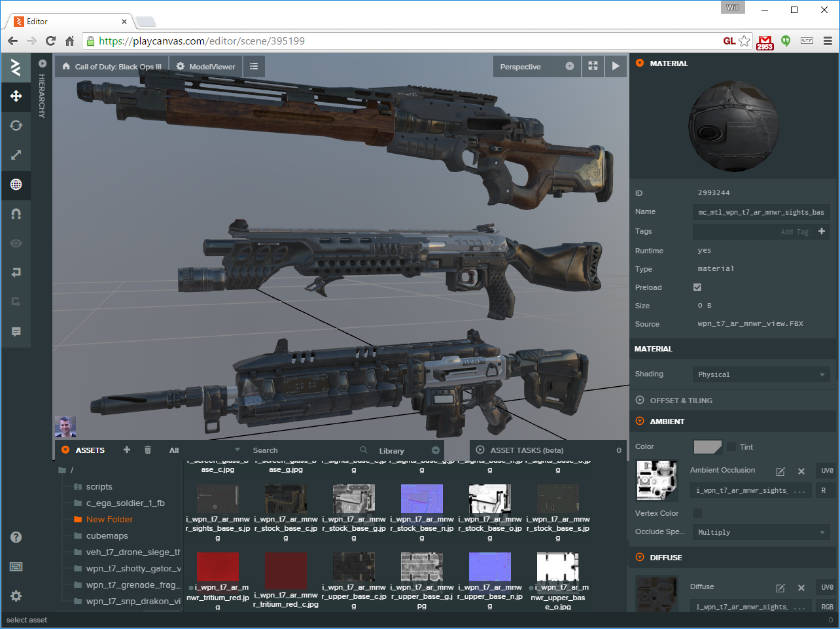This screenshot has width=840, height=629.
Task: Open the ModelViewer scene tab
Action: [x=205, y=67]
